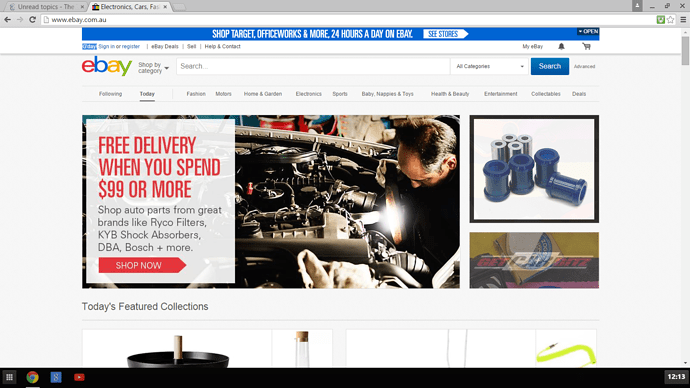The image size is (690, 388).
Task: Click the eBay logo
Action: pos(107,66)
